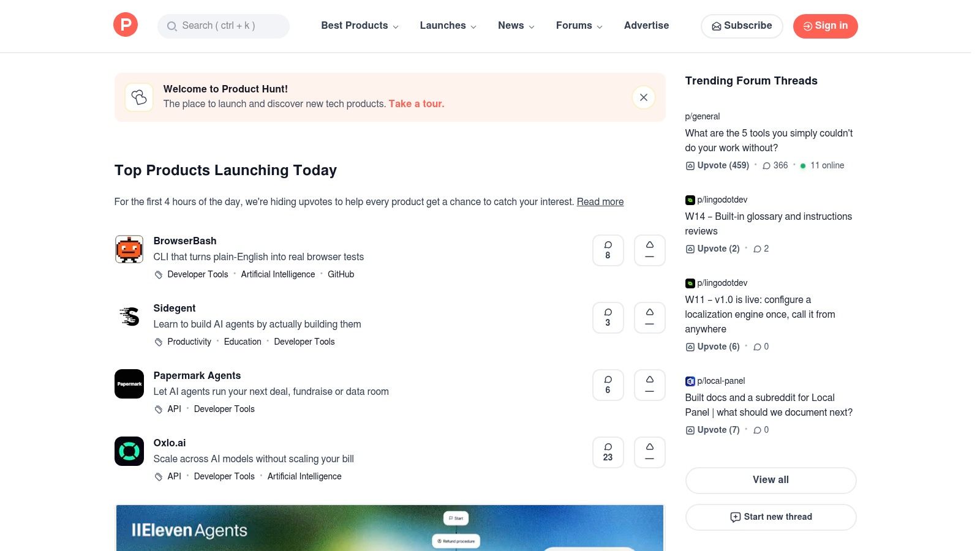The height and width of the screenshot is (551, 980).
Task: Open the Papermark product thumbnail
Action: tap(129, 384)
